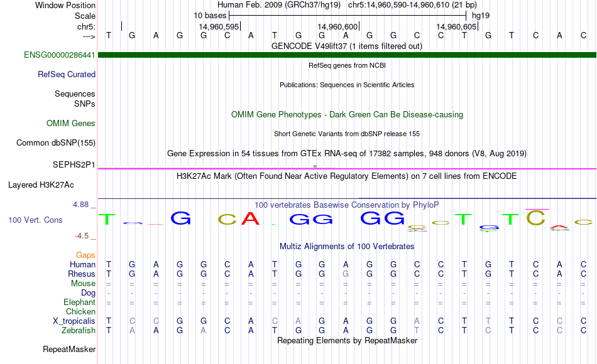Screen dimensions: 597x364
Task: Select the X_tropicalis species row label
Action: pyautogui.click(x=74, y=321)
